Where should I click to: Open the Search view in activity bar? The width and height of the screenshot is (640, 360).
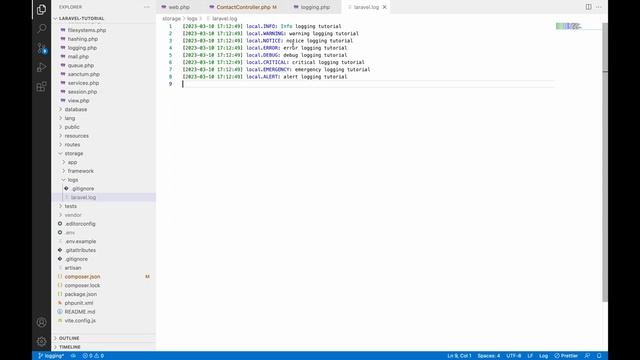pos(41,29)
